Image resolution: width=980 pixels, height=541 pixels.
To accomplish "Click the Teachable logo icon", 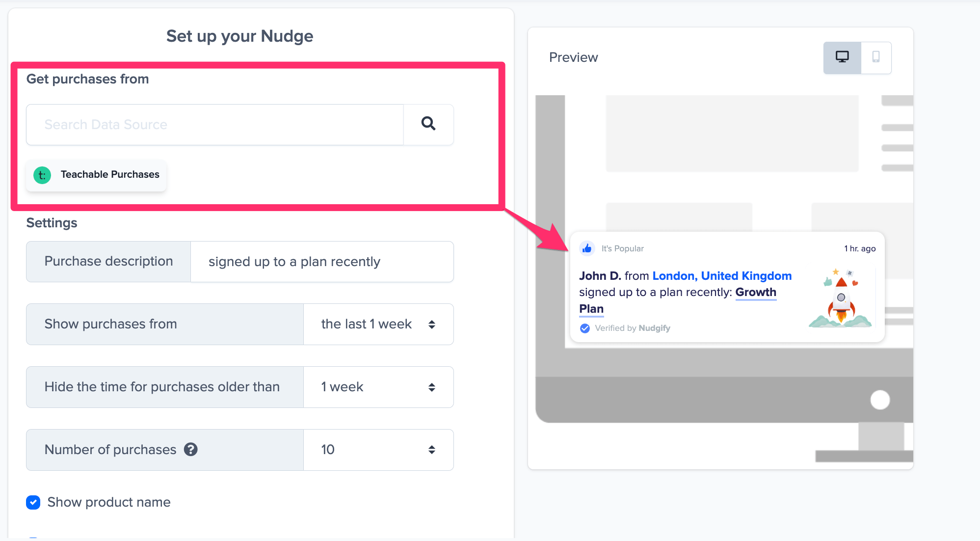I will point(42,175).
